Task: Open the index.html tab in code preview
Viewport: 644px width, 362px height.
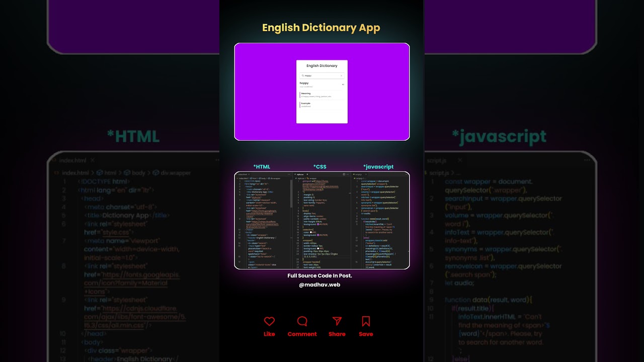Action: coord(242,174)
